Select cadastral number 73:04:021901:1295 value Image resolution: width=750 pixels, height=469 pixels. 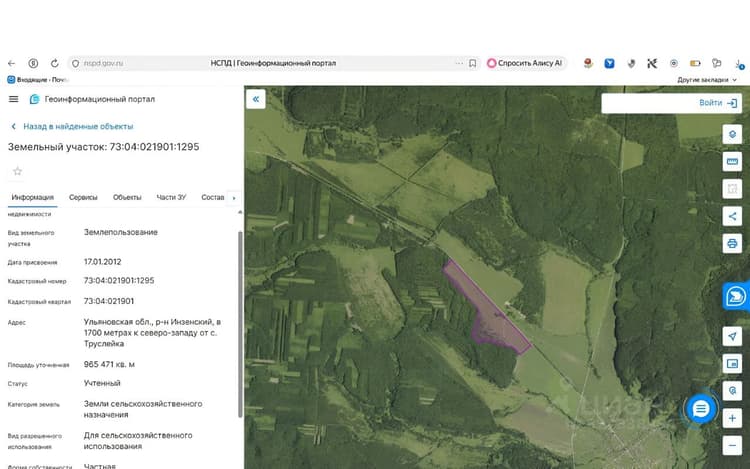pos(119,281)
